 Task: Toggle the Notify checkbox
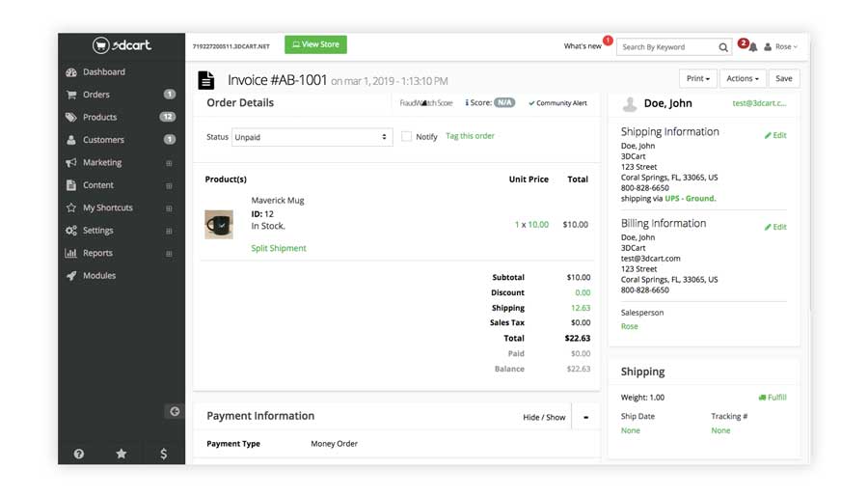(x=406, y=136)
